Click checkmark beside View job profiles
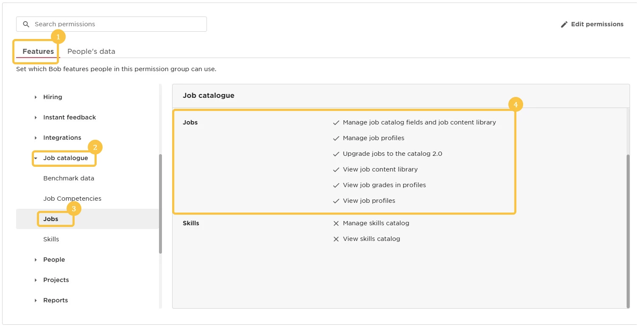This screenshot has height=329, width=644. 336,201
